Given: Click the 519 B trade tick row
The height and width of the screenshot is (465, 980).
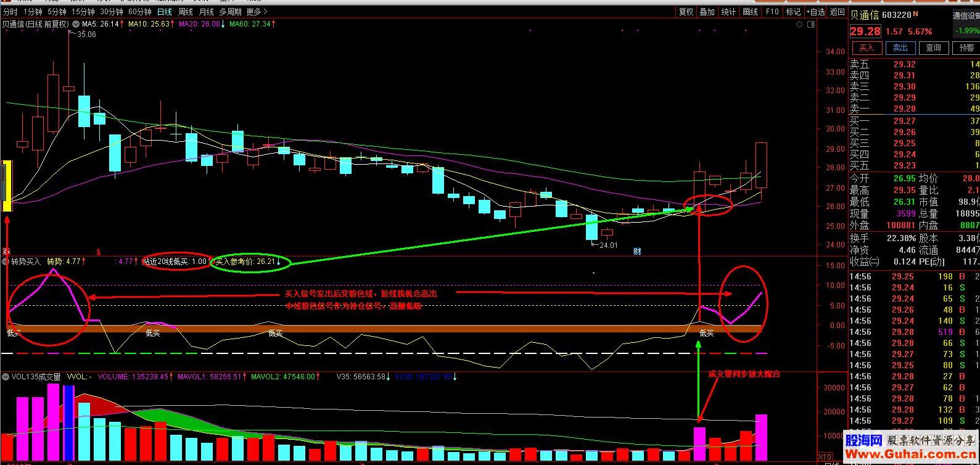Looking at the screenshot, I should click(915, 332).
